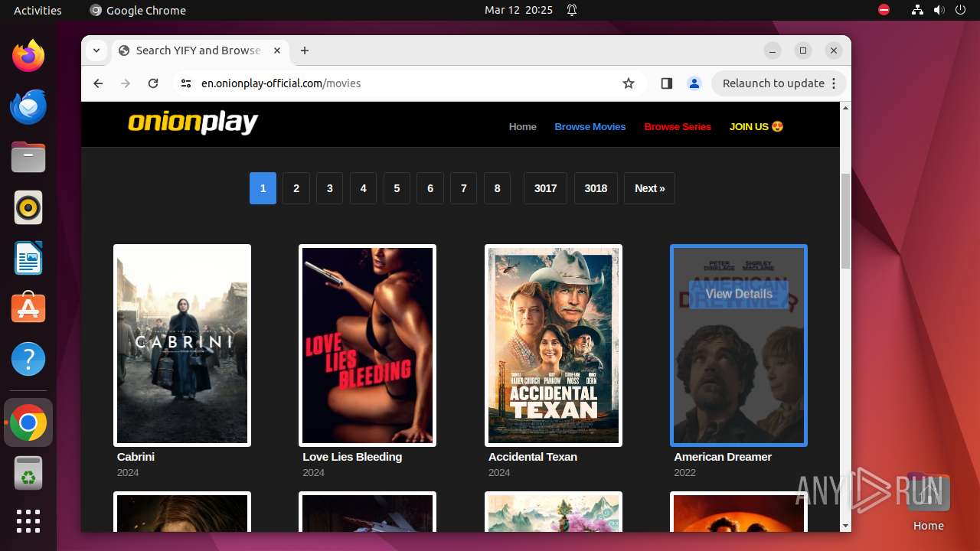This screenshot has width=980, height=551.
Task: Open Love Lies Bleeding poster
Action: [367, 345]
